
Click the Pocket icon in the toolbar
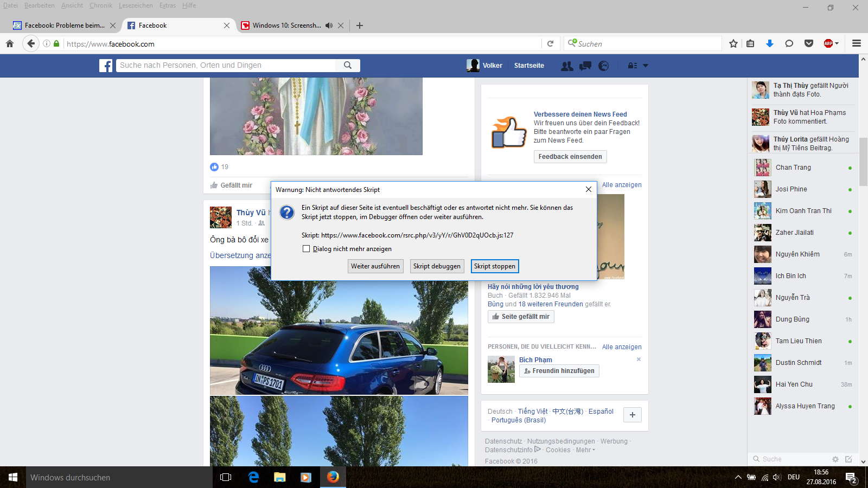pos(808,43)
